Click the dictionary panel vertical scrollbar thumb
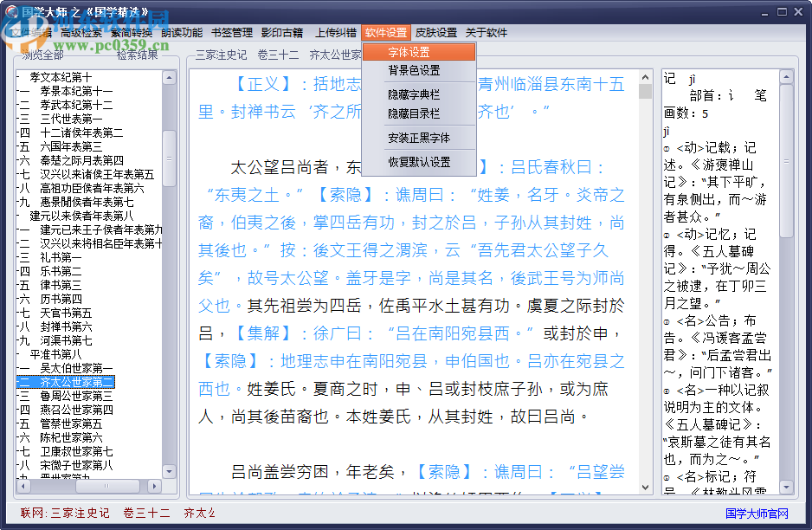This screenshot has height=530, width=812. (786, 161)
